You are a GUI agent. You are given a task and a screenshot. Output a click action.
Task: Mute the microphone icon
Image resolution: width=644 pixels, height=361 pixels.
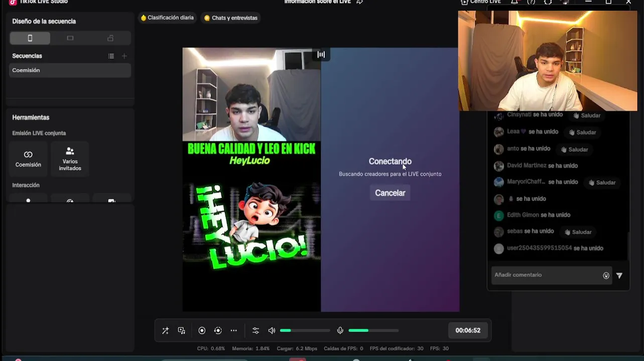click(340, 330)
